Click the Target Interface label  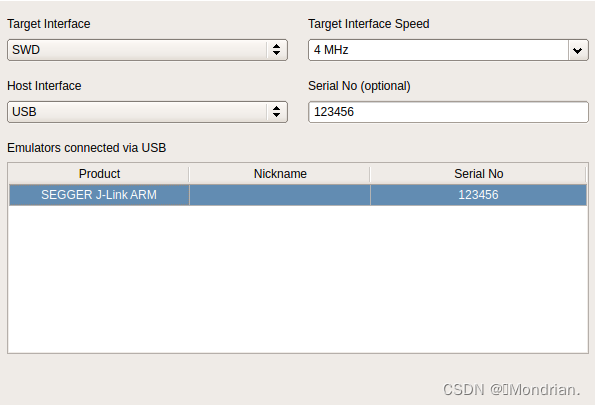click(x=49, y=24)
